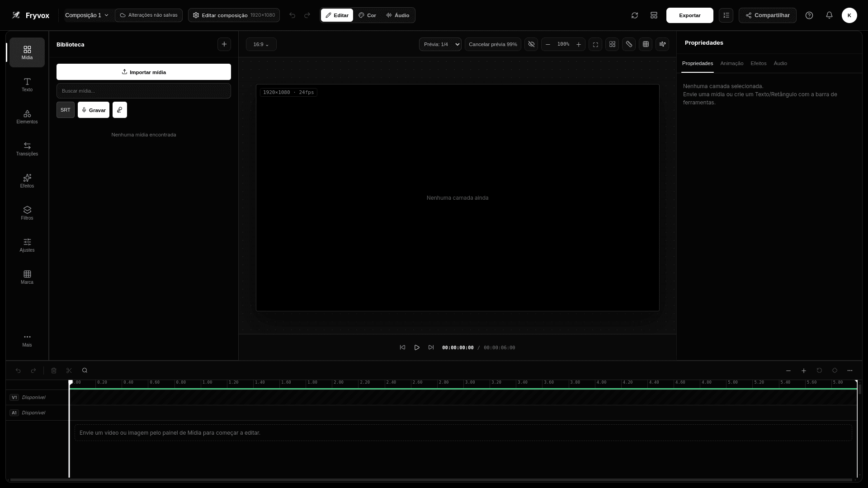Open the Mais sidebar menu

click(x=27, y=340)
